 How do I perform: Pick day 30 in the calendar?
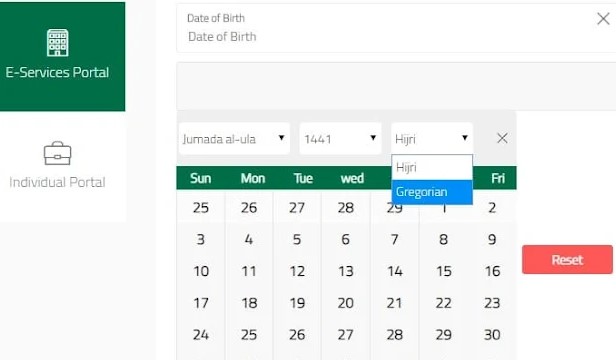(492, 335)
